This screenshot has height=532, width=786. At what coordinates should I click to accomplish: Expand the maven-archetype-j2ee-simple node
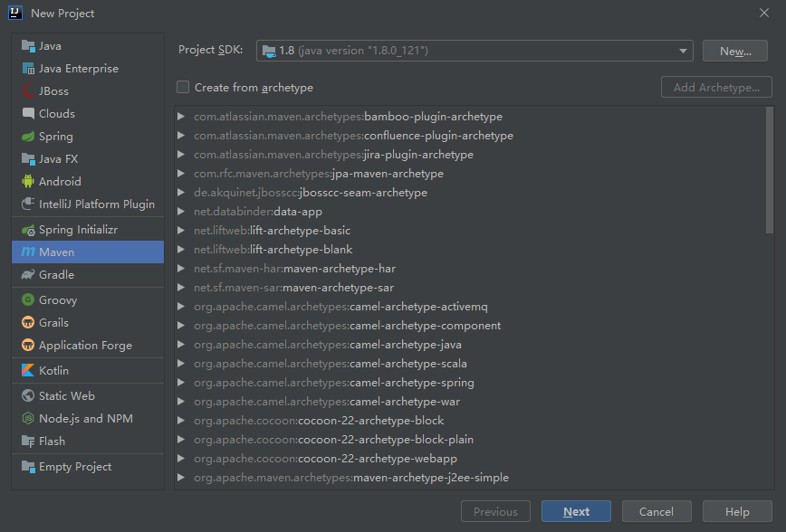182,478
